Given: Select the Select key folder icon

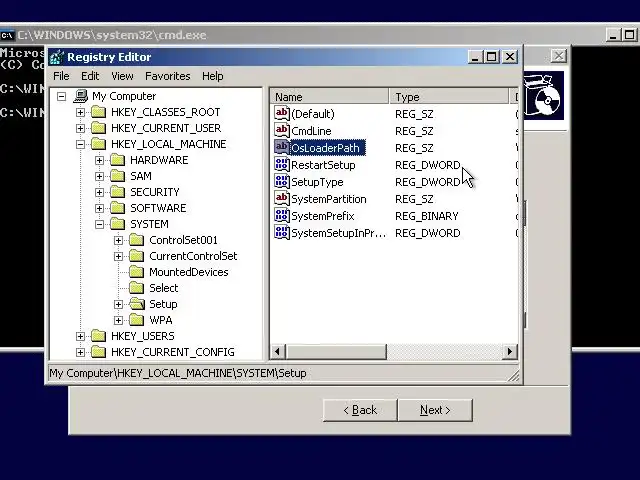Looking at the screenshot, I should pos(136,288).
